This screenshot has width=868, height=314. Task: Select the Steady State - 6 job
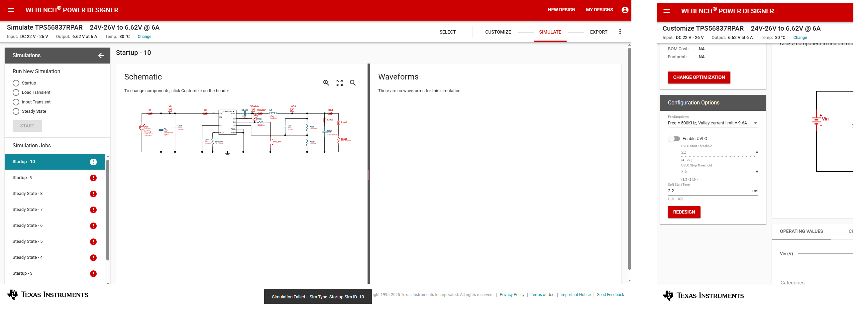pos(55,226)
